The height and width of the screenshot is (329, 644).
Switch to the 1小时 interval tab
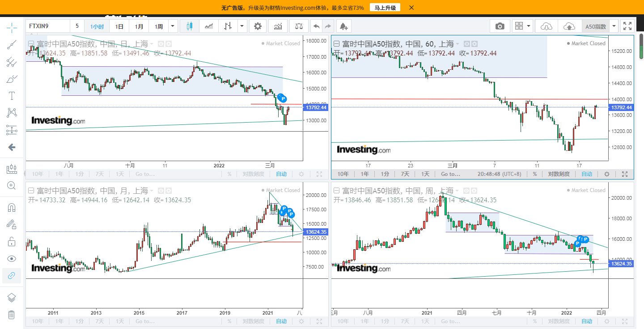97,26
